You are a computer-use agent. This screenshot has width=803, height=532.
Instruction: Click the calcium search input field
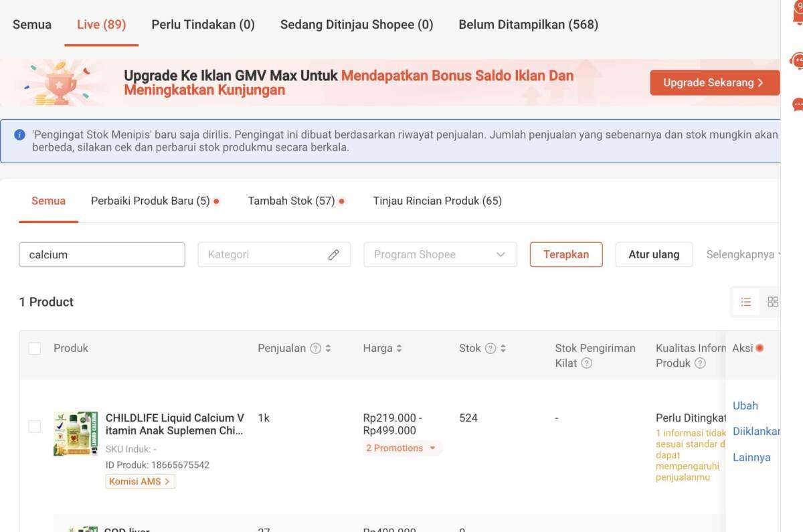[x=102, y=254]
